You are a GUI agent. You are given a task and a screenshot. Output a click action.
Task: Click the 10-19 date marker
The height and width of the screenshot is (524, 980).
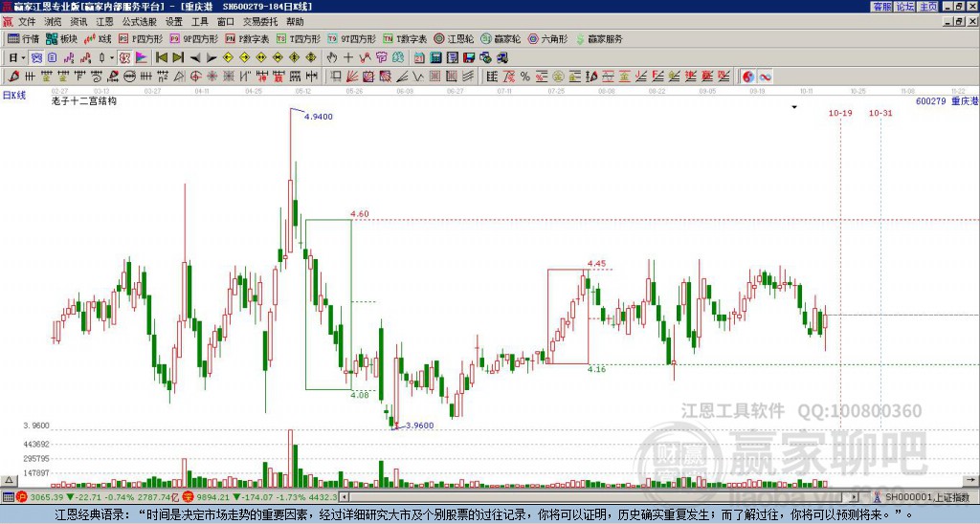[x=840, y=113]
